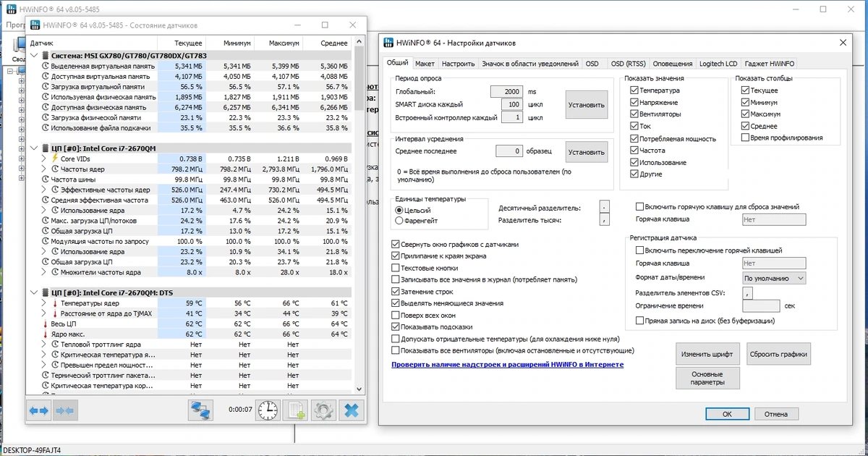Screen dimensions: 868x456
Task: Click thermometer icon of Расстояние от ядра до TjMAX
Action: 54,314
